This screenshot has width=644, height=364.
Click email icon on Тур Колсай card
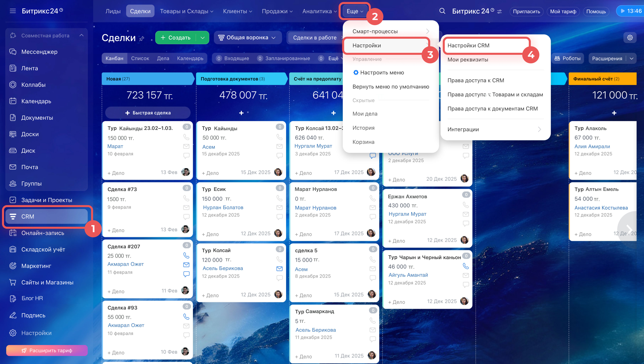coord(279,268)
